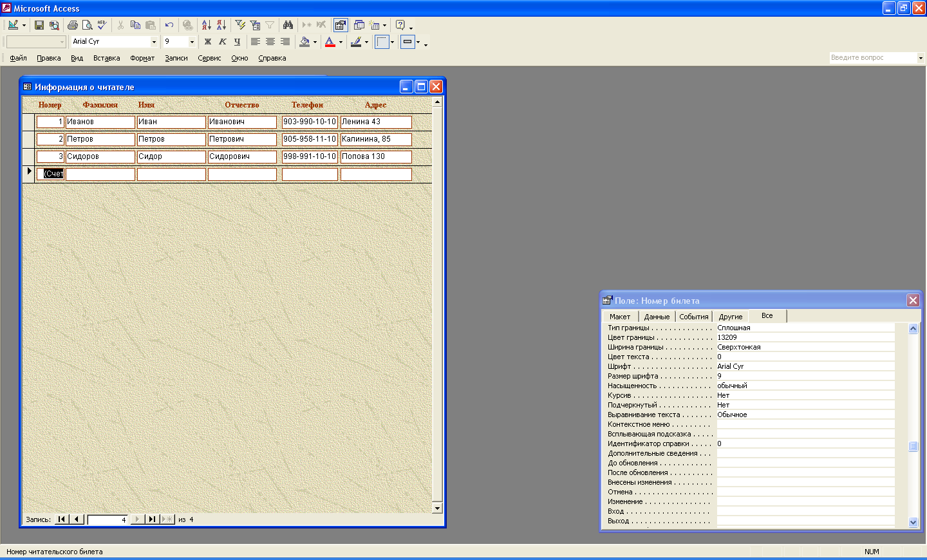This screenshot has width=927, height=560.
Task: Click the Properties window toolbar icon
Action: pos(341,25)
